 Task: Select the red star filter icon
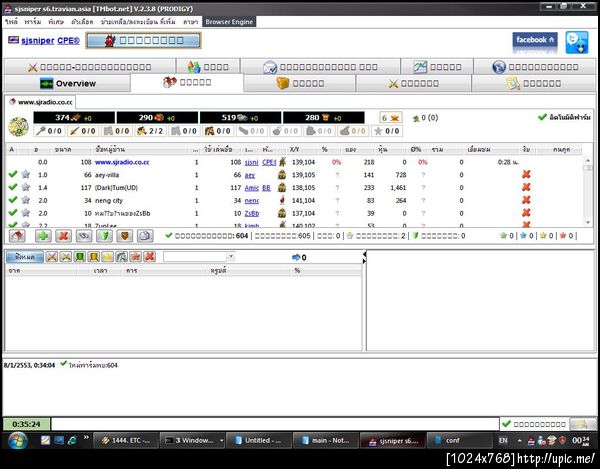point(135,257)
